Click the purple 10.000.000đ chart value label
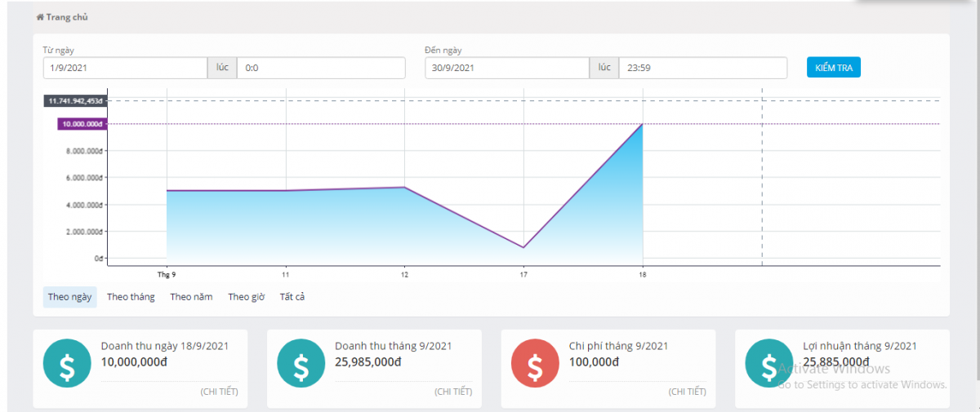Viewport: 980px width, 412px height. click(x=82, y=124)
